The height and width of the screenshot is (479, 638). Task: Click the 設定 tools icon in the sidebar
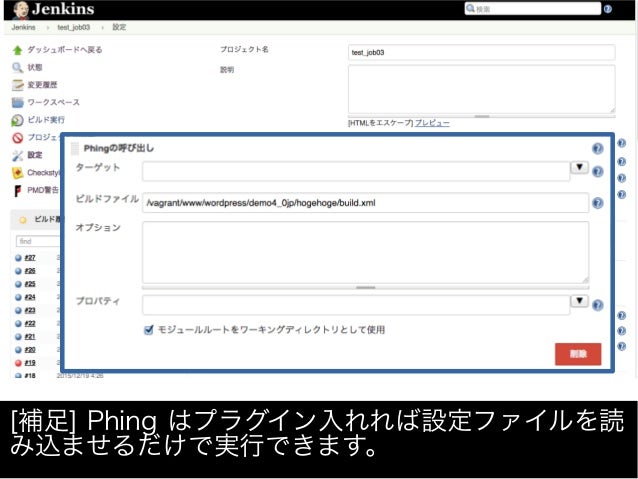pyautogui.click(x=17, y=155)
